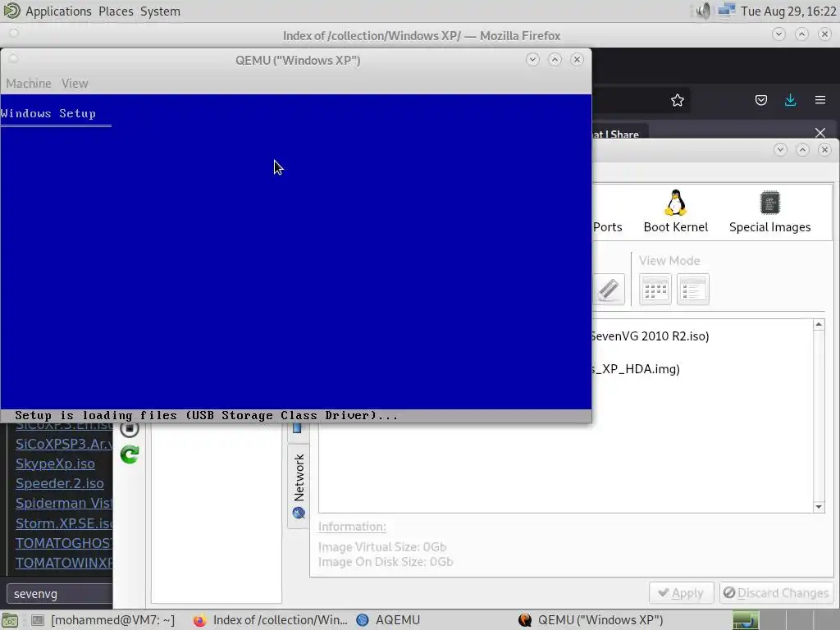Click the stop VM icon in AQEMU
This screenshot has height=630, width=840.
click(129, 428)
